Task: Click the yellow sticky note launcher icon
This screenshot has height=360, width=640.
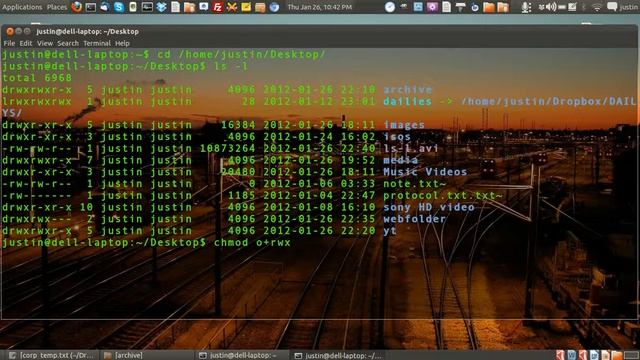Action: (246, 7)
